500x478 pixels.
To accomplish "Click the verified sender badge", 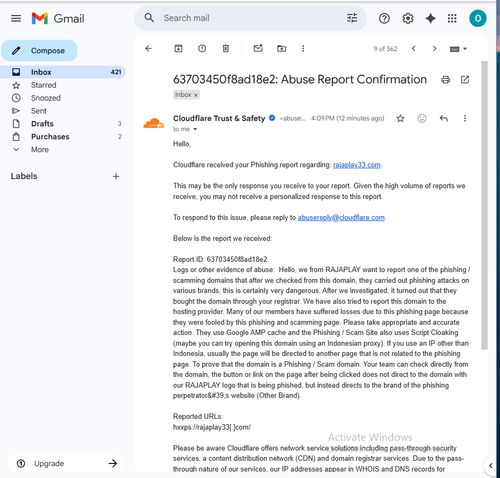I will coord(272,118).
